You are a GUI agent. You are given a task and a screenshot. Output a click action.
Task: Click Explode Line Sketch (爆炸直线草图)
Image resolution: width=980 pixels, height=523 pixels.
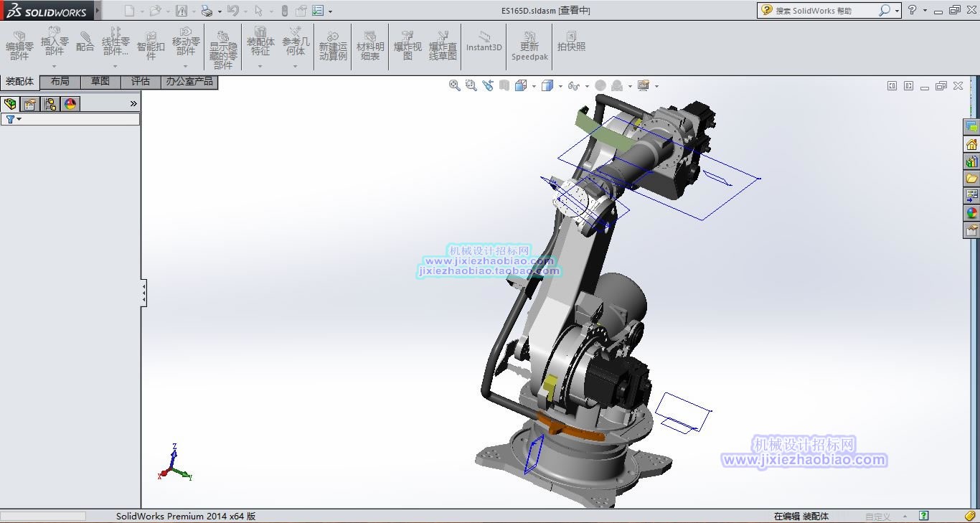(x=443, y=45)
